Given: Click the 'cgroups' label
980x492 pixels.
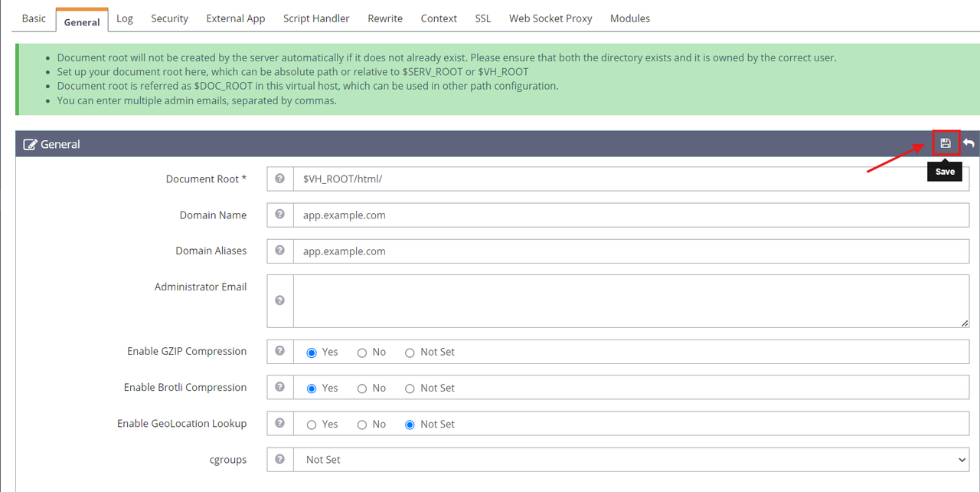Looking at the screenshot, I should click(x=228, y=460).
